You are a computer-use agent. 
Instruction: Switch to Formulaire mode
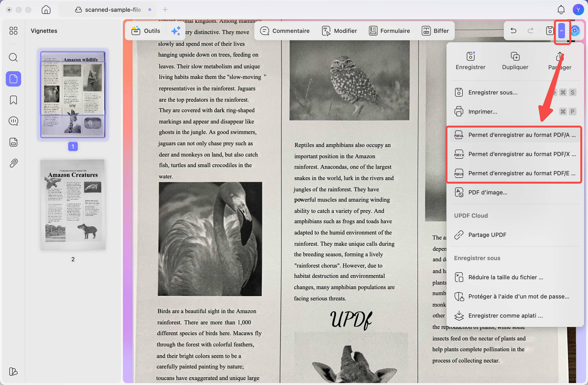[389, 31]
